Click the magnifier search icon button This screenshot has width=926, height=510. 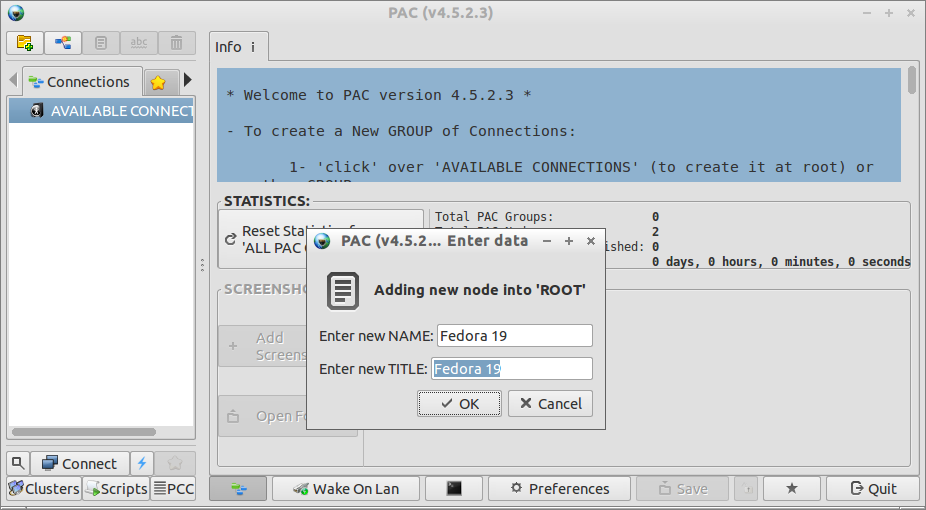(x=18, y=463)
